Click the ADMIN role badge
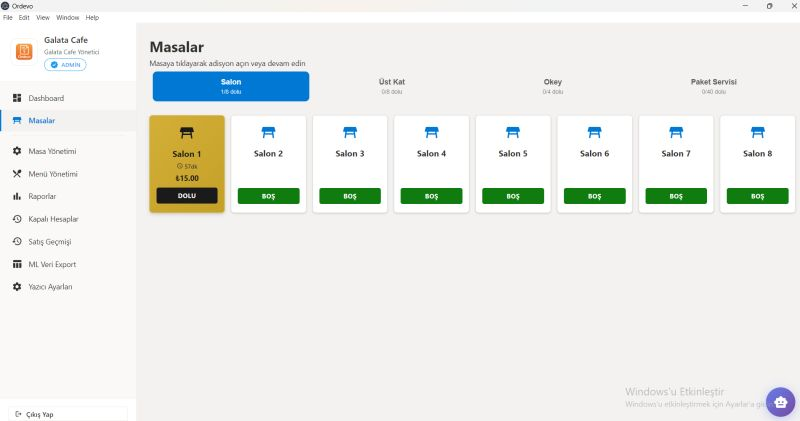The image size is (800, 421). [x=65, y=65]
